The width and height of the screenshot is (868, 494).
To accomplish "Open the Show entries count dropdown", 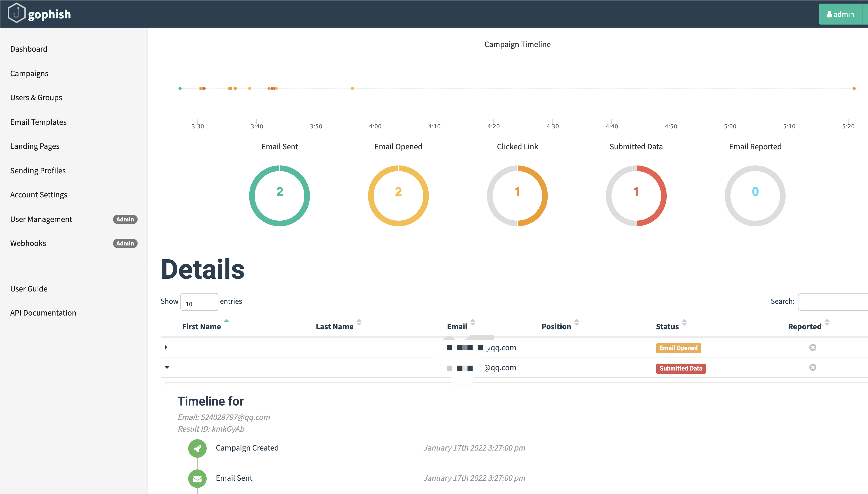I will [x=199, y=302].
